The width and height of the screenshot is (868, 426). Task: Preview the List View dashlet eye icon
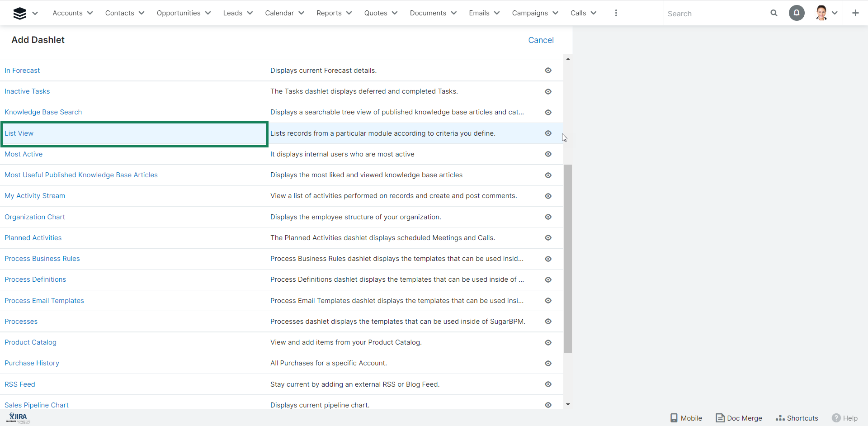click(548, 133)
